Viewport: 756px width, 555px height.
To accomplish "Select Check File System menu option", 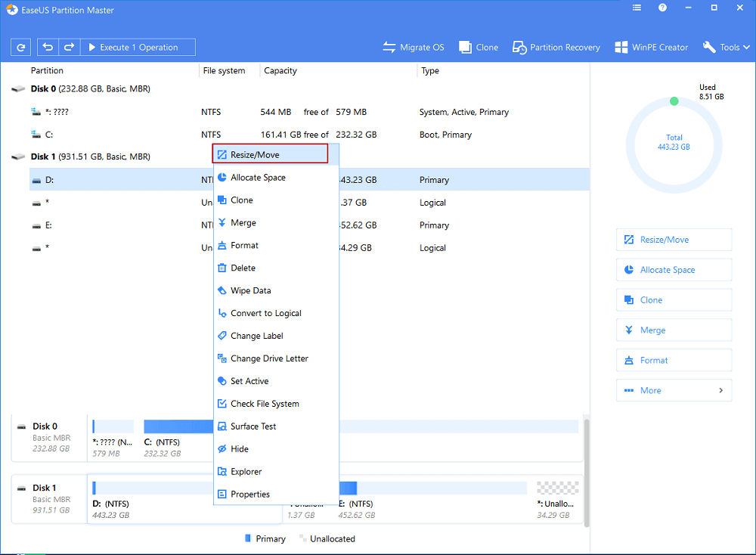I will [265, 404].
